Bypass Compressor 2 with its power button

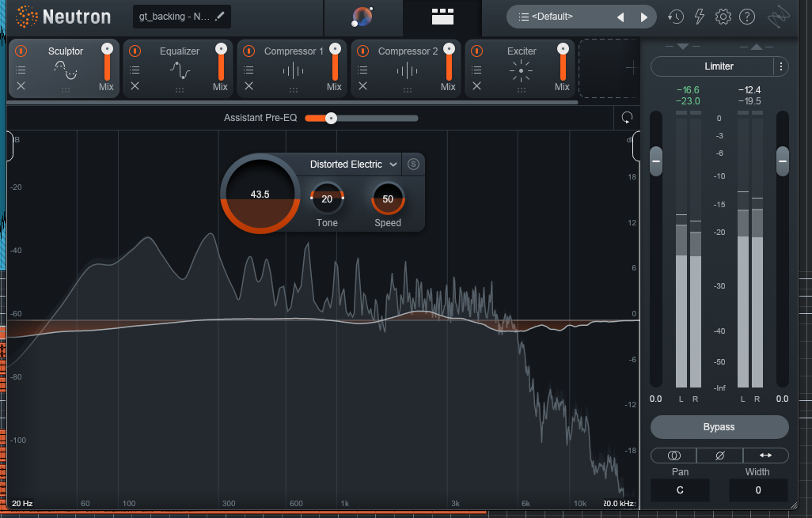pos(362,51)
